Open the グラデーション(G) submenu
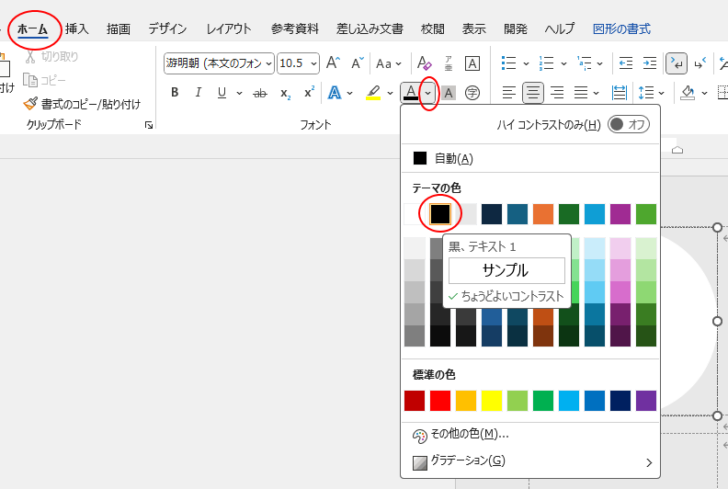The height and width of the screenshot is (489, 728). (x=530, y=462)
